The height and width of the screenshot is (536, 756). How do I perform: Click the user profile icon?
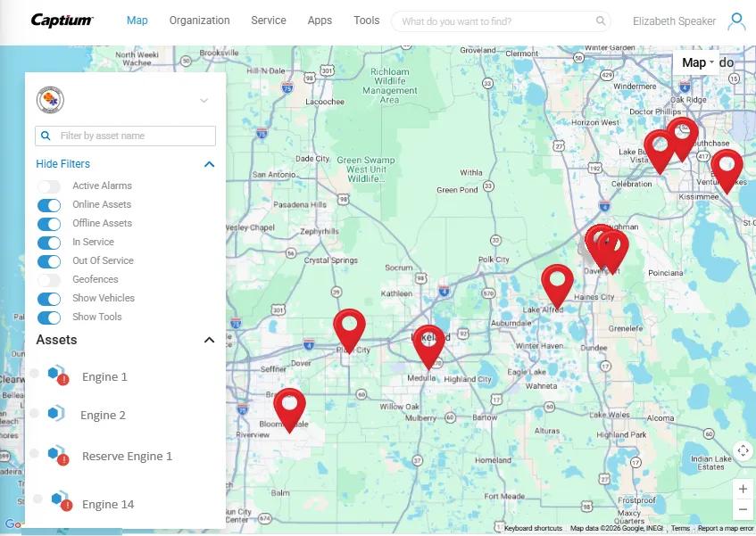736,21
